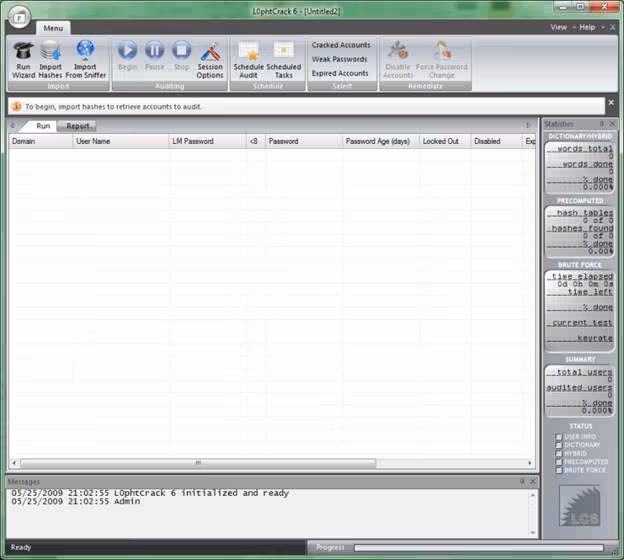Open the Menu ribbon tab

click(x=53, y=28)
